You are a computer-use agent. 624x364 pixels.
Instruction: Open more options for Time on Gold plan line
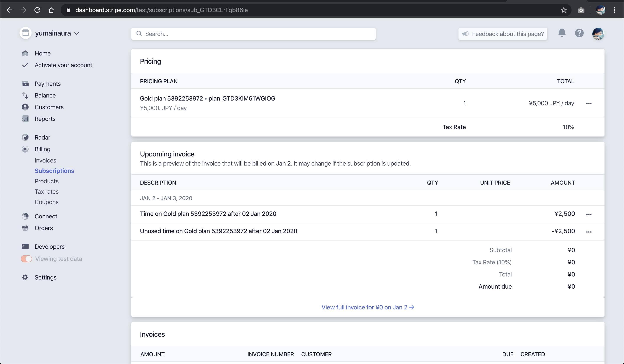(x=589, y=214)
